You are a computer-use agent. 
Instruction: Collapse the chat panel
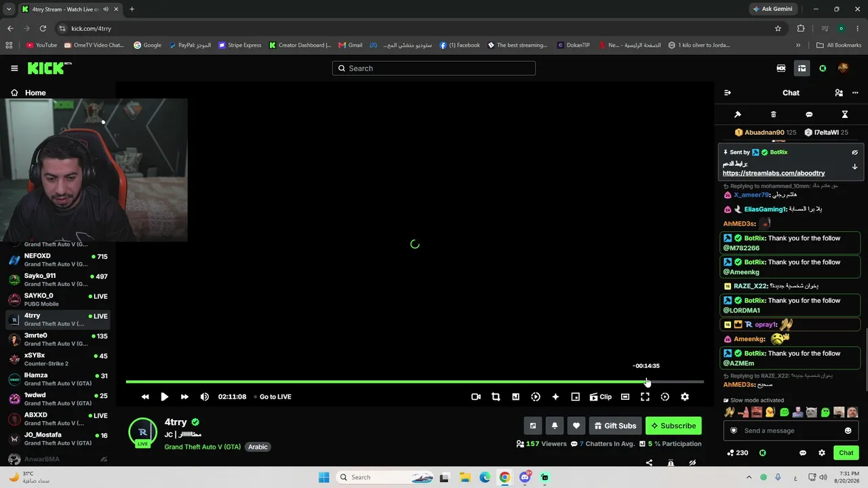tap(728, 93)
